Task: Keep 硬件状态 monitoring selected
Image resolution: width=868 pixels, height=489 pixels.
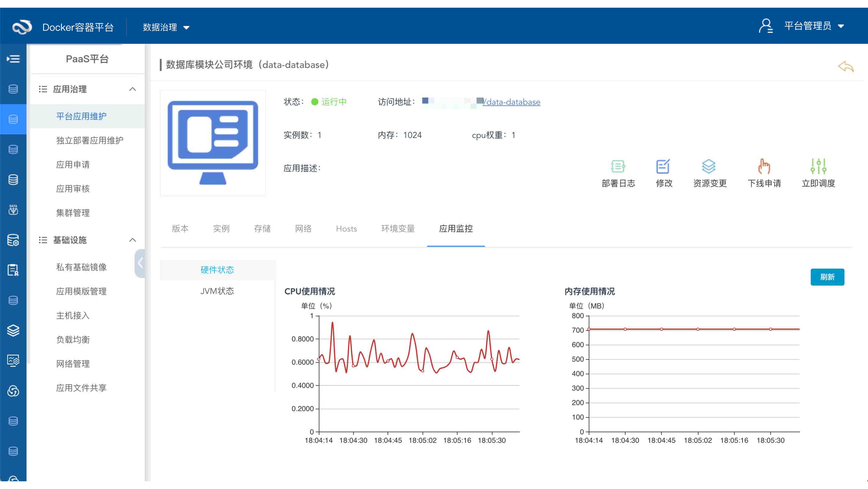Action: 217,270
